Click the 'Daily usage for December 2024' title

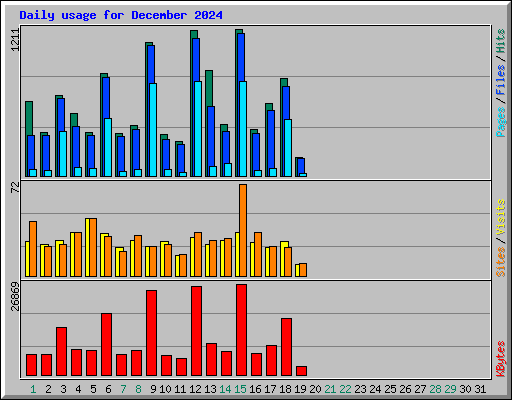pyautogui.click(x=121, y=15)
